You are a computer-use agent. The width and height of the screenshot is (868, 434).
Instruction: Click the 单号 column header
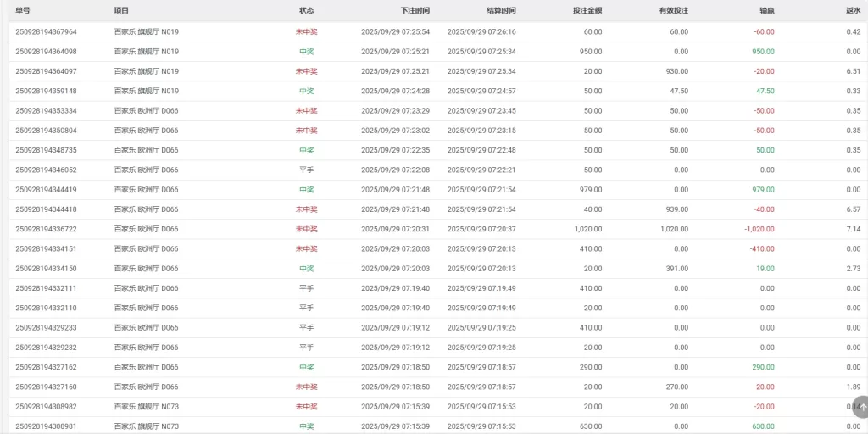click(x=23, y=10)
